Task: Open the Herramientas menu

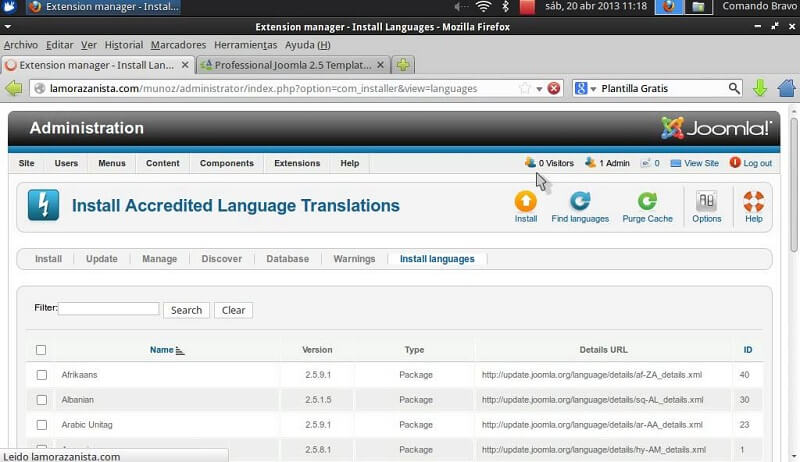Action: tap(245, 45)
